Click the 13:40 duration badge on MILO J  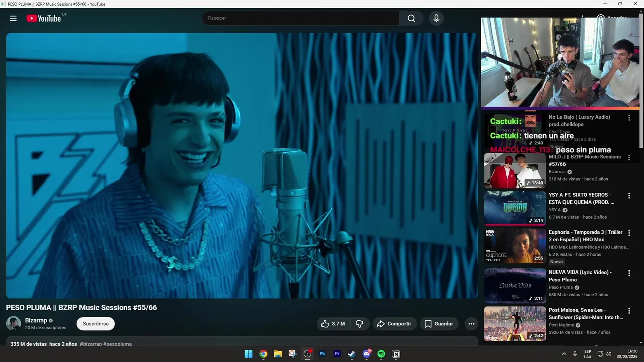[x=534, y=183]
